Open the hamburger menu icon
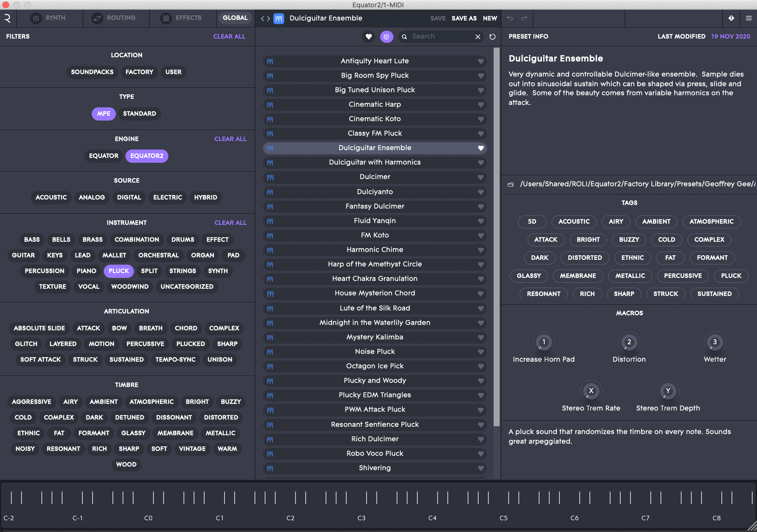 tap(749, 18)
